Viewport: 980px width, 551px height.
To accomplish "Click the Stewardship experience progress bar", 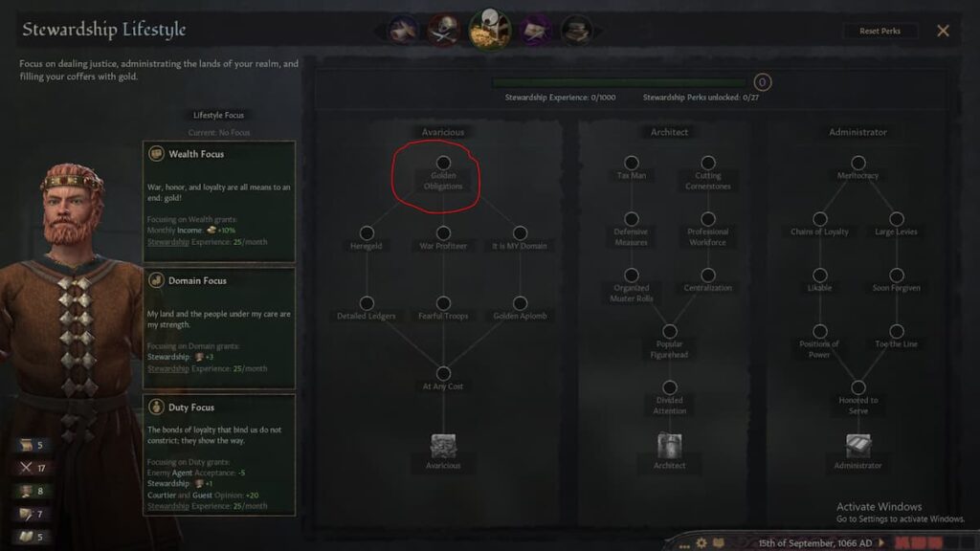I will pos(619,82).
